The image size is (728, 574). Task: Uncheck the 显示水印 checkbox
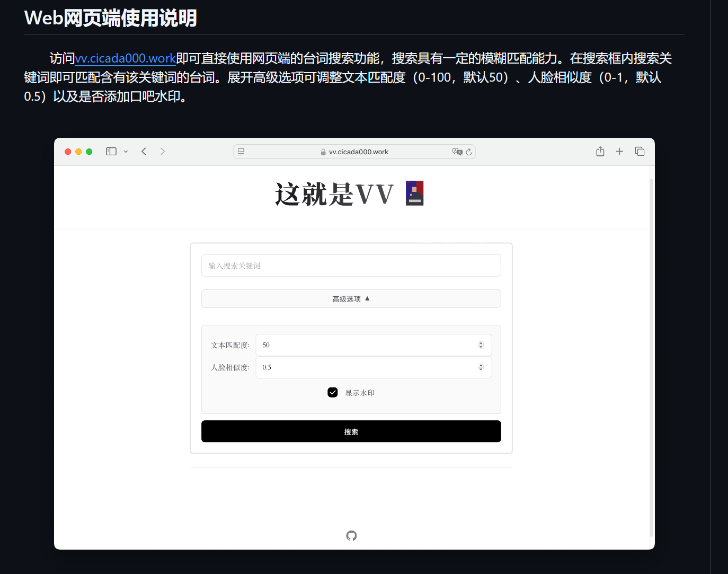pyautogui.click(x=333, y=393)
